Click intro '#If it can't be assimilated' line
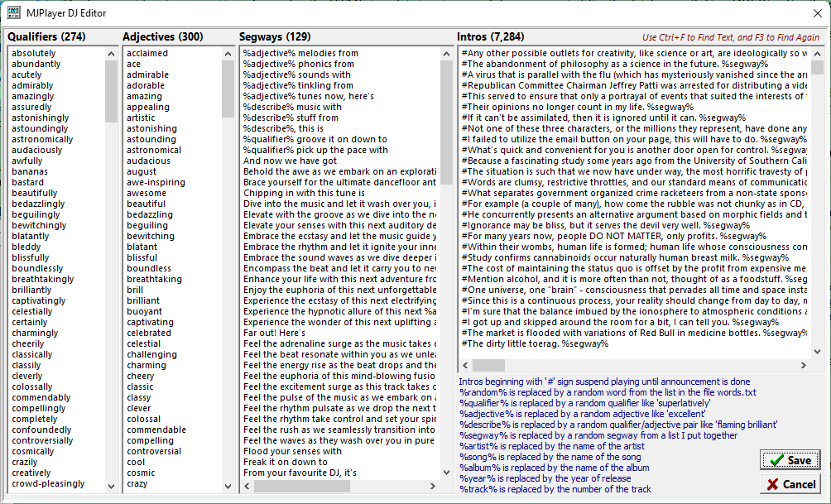 603,118
